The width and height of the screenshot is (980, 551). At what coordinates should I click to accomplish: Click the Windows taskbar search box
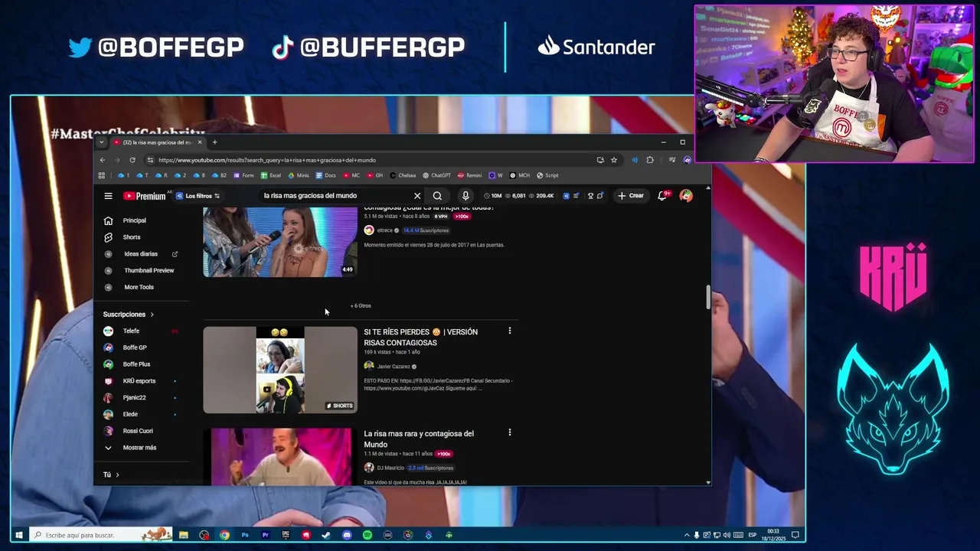pyautogui.click(x=101, y=535)
